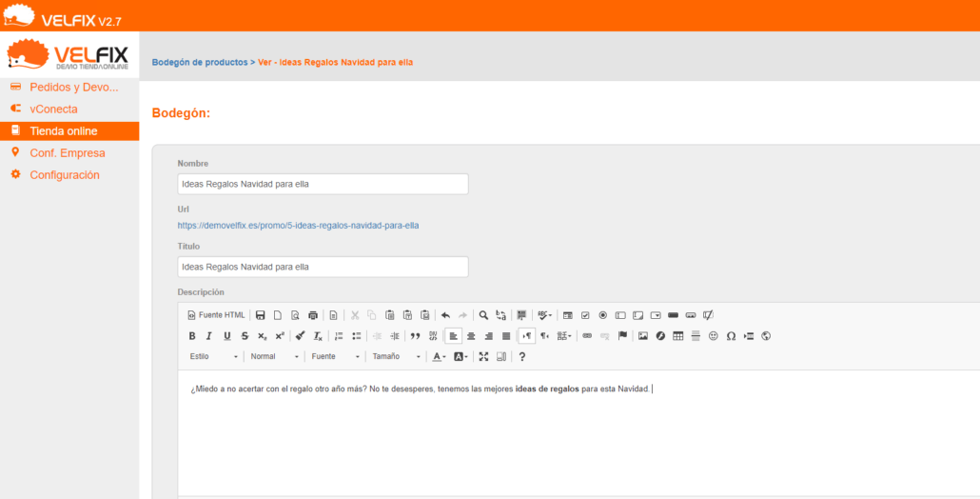Toggle underline formatting
Viewport: 980px width, 499px height.
click(x=226, y=336)
